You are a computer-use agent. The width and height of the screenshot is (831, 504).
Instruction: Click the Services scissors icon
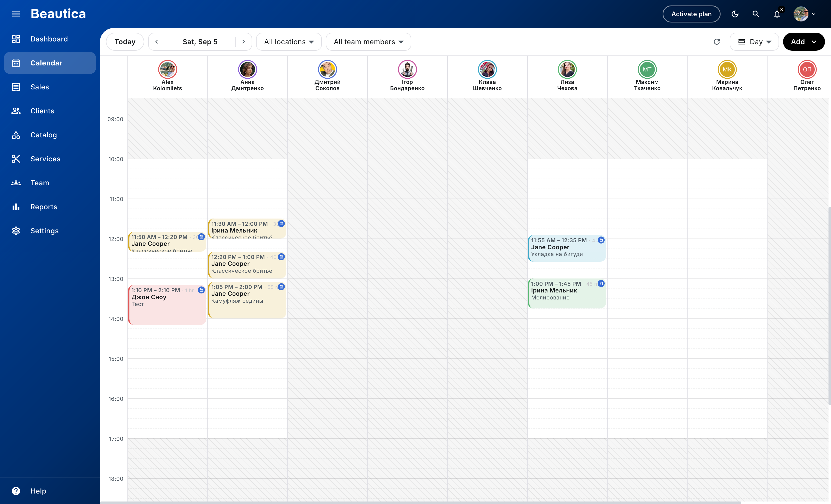16,159
